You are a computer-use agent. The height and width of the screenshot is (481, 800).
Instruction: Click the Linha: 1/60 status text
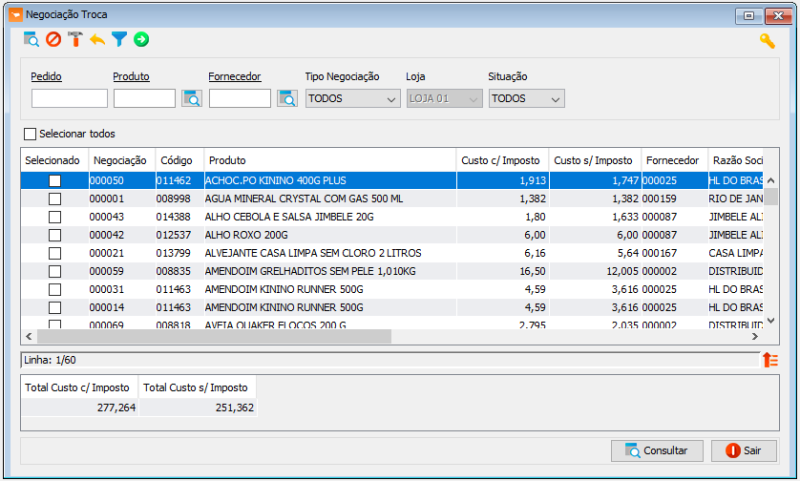pos(50,360)
